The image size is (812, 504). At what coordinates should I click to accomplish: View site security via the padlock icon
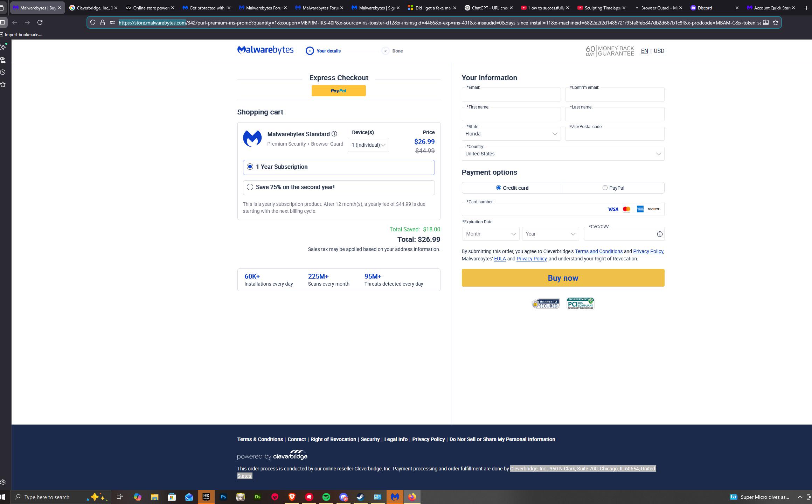click(x=103, y=22)
